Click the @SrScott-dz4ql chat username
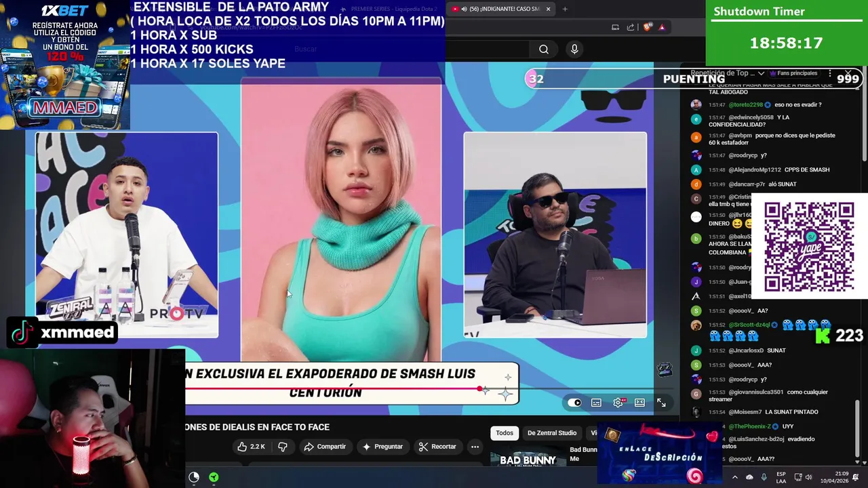Screen dimensions: 868x488 (x=749, y=325)
